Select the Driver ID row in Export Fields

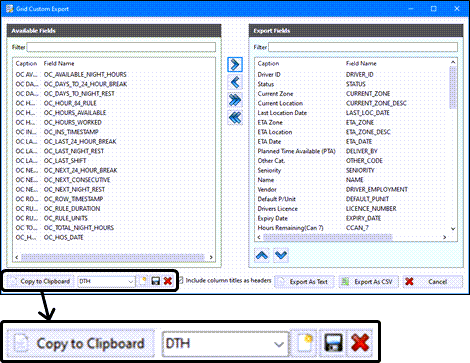[x=353, y=74]
